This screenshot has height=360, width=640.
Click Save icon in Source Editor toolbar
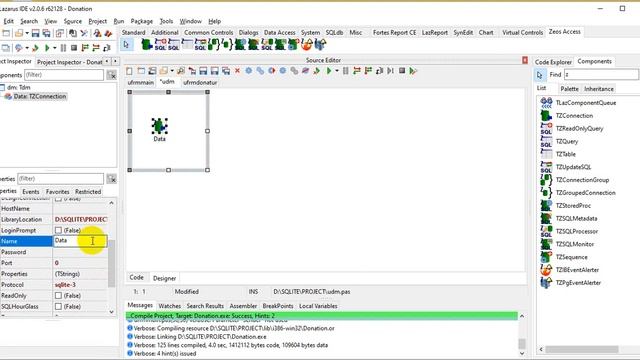point(203,71)
